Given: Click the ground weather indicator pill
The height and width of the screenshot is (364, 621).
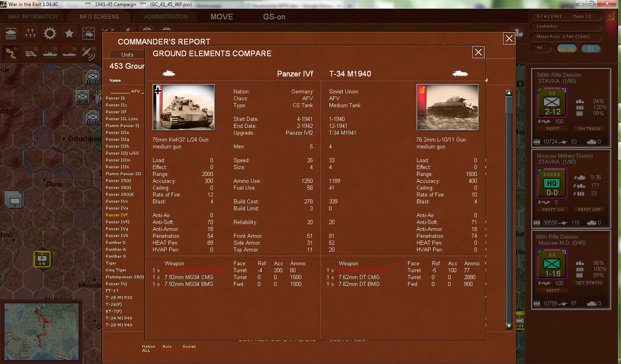Looking at the screenshot, I should point(567,48).
